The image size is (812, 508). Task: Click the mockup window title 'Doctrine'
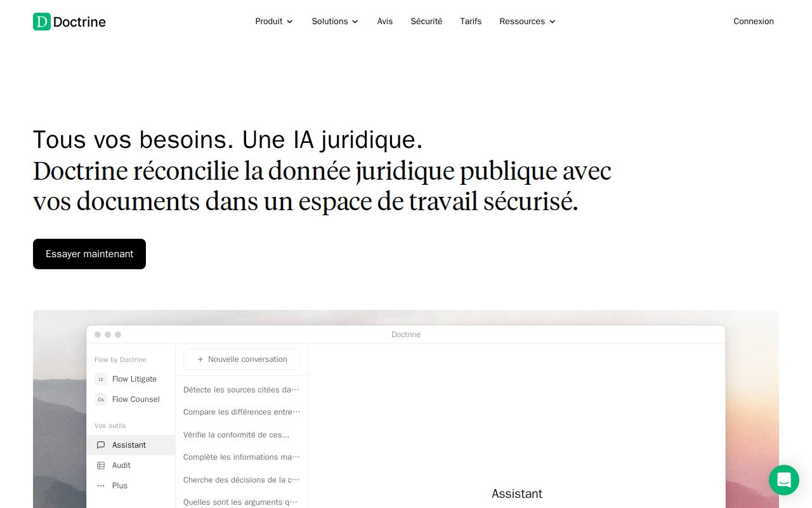tap(406, 335)
